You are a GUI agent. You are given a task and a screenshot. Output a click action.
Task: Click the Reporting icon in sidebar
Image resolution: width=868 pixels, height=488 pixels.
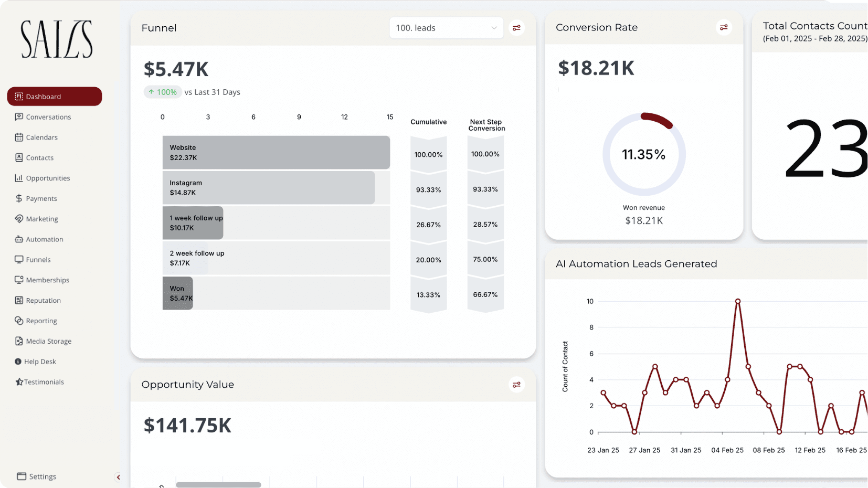[19, 321]
